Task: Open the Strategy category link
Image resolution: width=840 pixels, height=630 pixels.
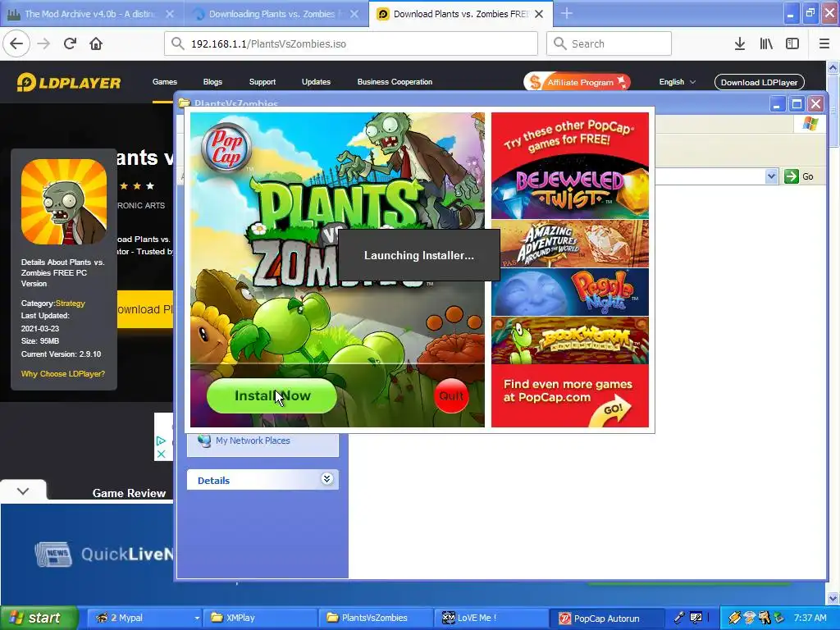Action: 71,304
